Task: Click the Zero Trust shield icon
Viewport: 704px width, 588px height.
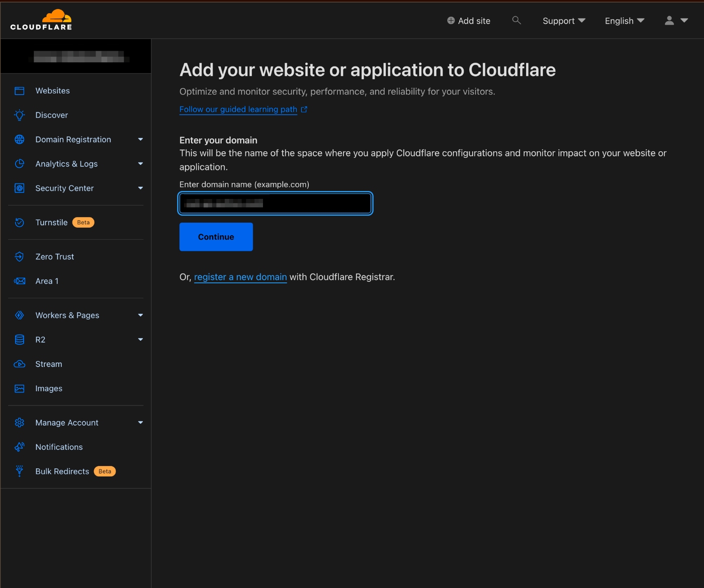Action: [20, 257]
